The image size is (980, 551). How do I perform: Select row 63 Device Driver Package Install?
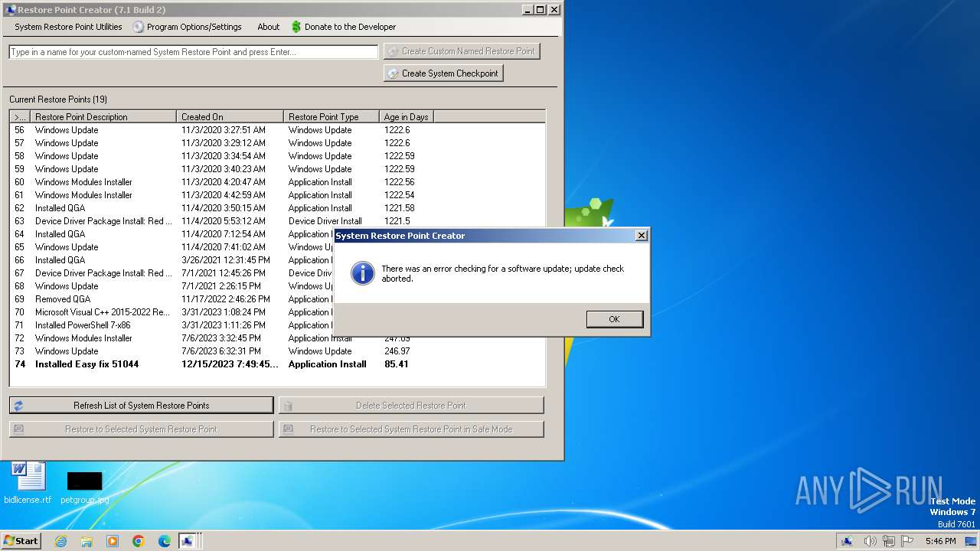pos(277,221)
